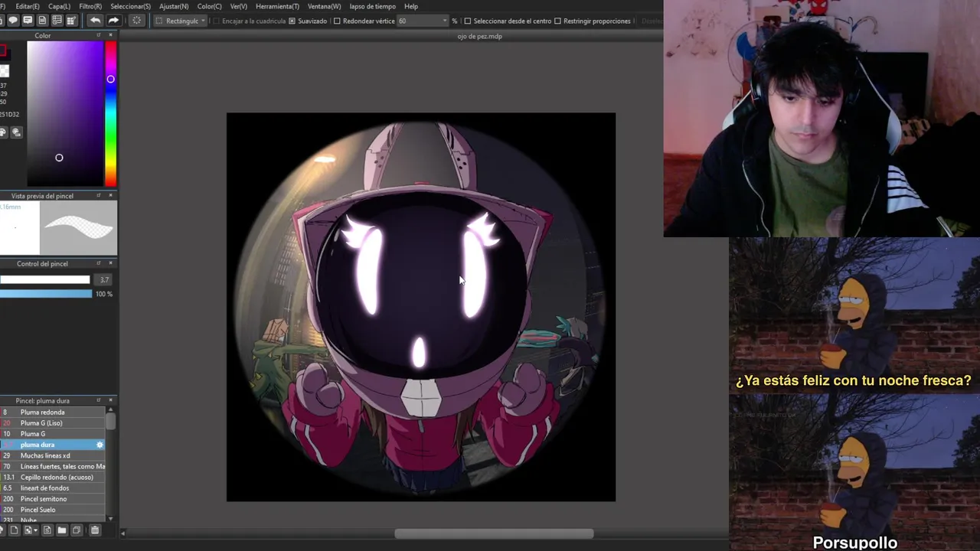Undock the Vista previa del pincel panel
The height and width of the screenshot is (551, 980).
pyautogui.click(x=99, y=195)
